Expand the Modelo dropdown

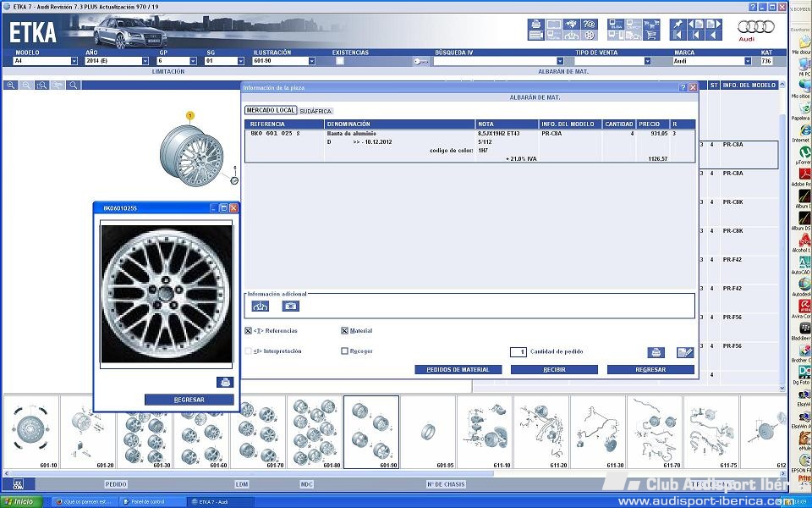74,61
